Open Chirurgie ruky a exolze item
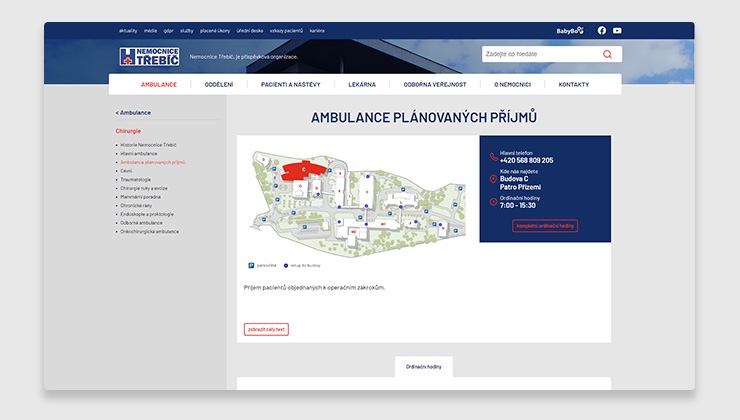This screenshot has height=420, width=740. tap(143, 188)
